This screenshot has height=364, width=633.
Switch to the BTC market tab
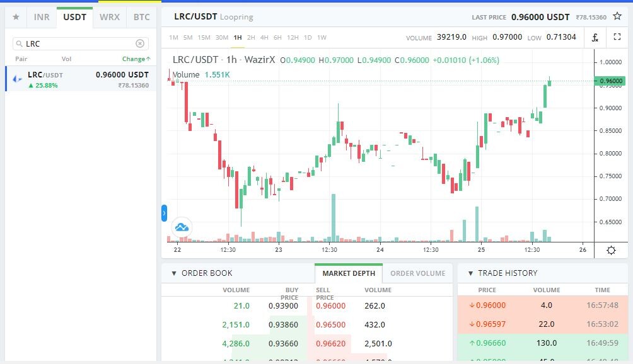141,17
